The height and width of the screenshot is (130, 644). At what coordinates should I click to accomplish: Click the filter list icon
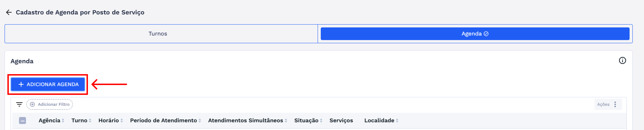19,104
